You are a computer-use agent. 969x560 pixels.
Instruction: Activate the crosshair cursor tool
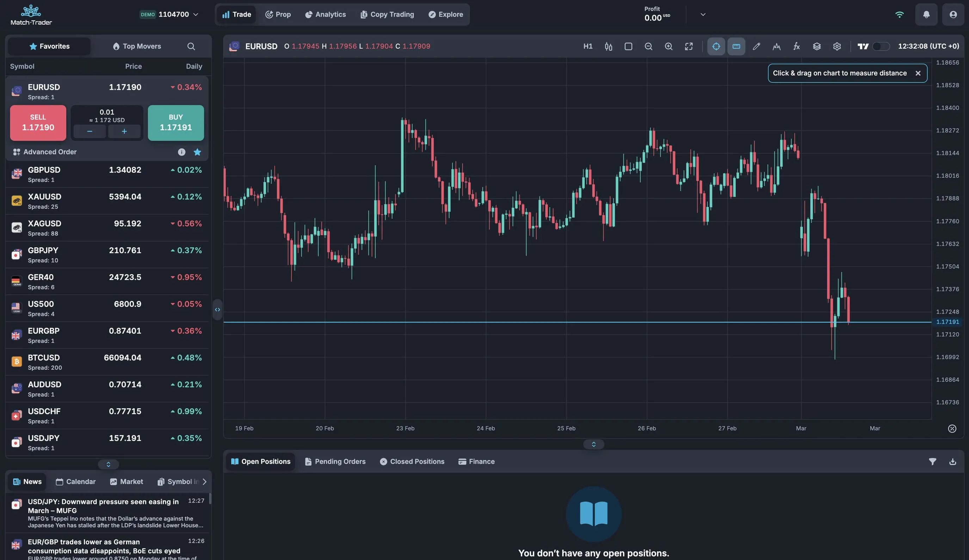click(x=716, y=46)
